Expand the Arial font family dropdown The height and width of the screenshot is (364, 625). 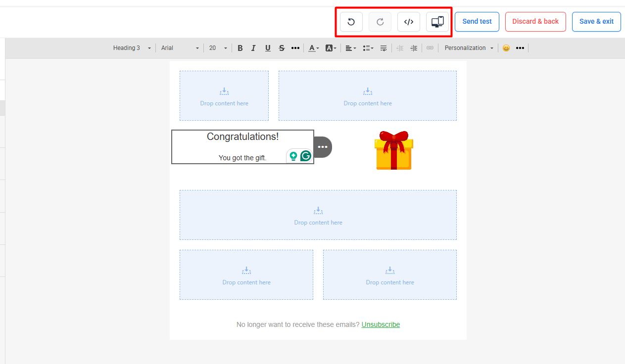point(180,48)
